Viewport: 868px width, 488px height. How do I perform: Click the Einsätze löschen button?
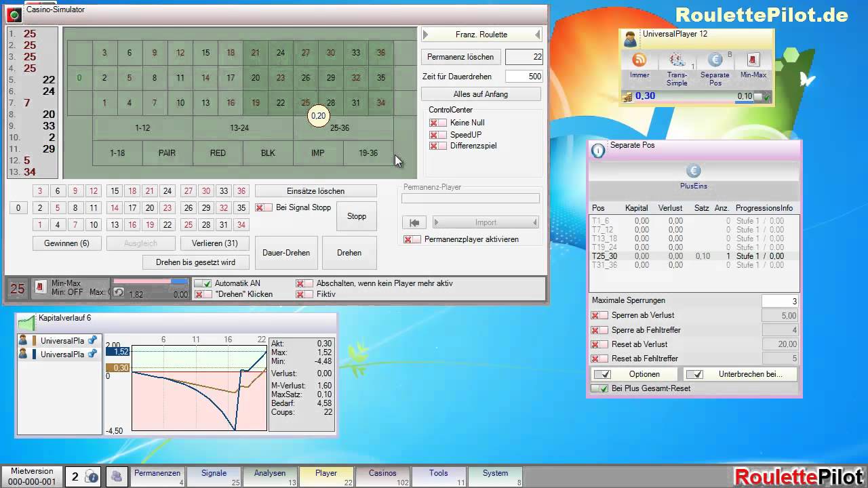[316, 191]
